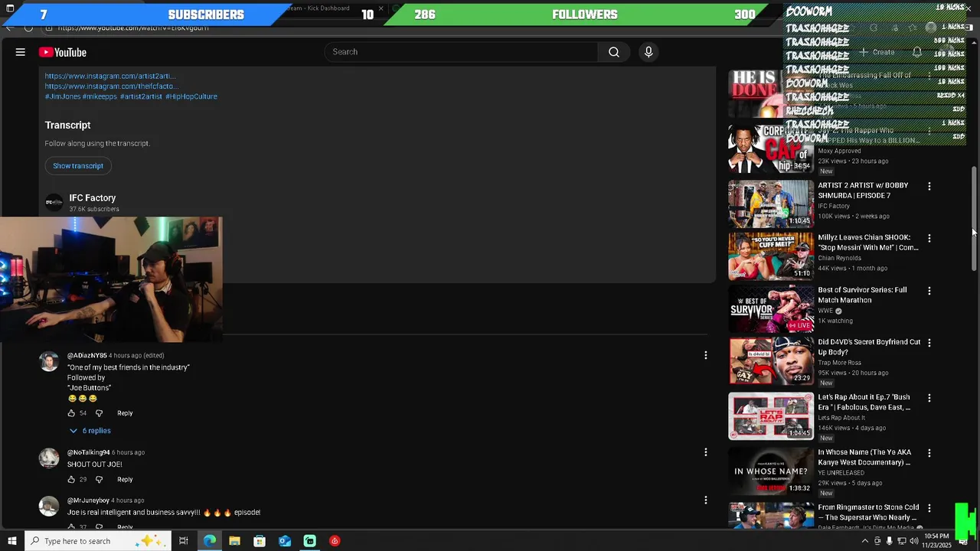The height and width of the screenshot is (551, 980).
Task: Open the IFC Factory channel name
Action: [x=93, y=198]
